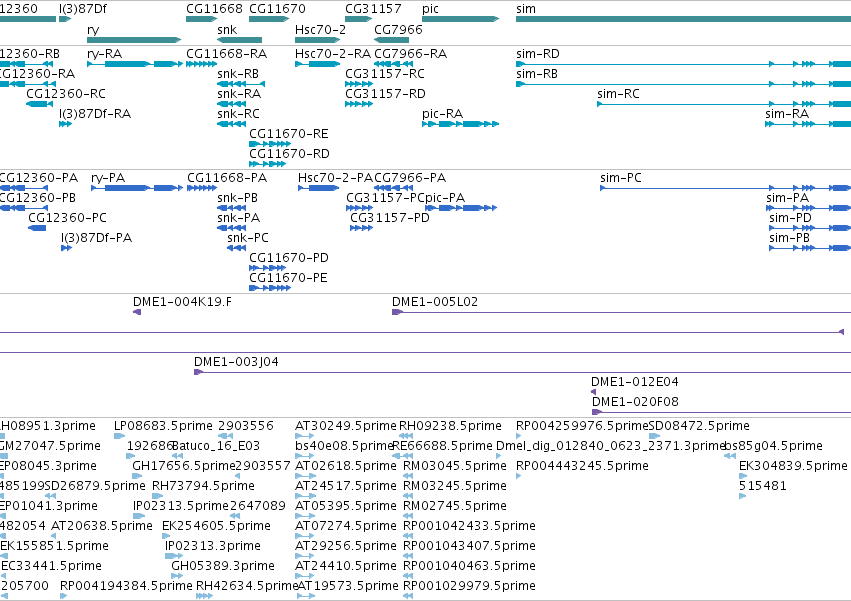Select the CG31157-RC transcript label

pos(385,74)
